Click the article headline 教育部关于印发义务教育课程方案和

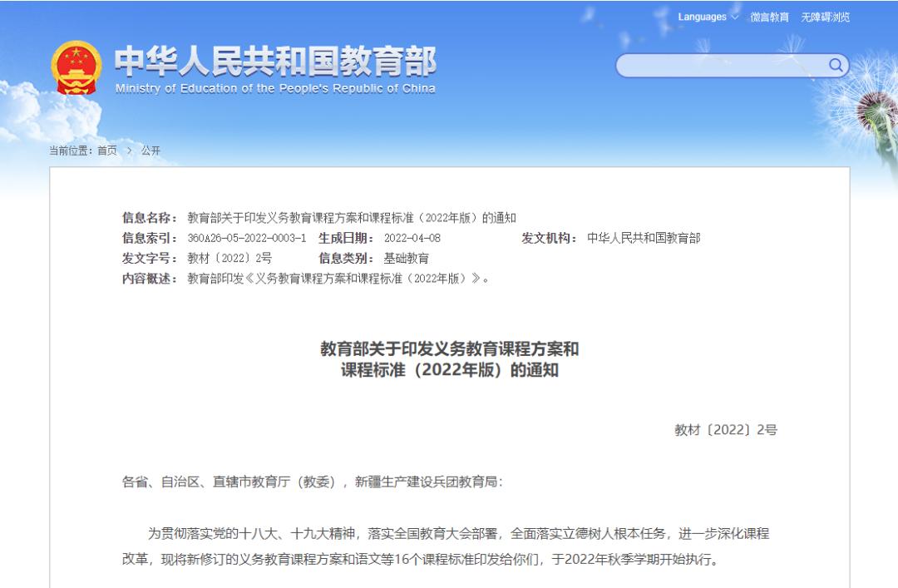tap(450, 348)
